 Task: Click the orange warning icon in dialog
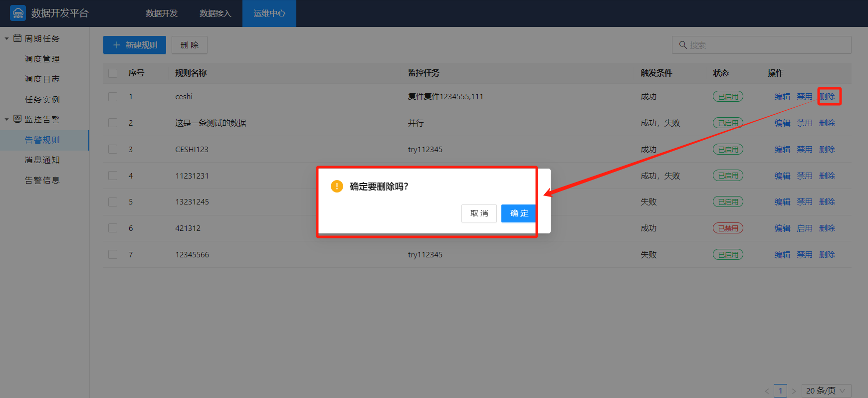pos(337,187)
